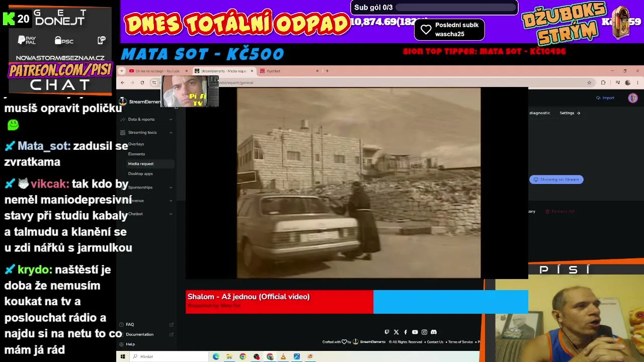Open a new browser tab
This screenshot has height=362, width=644.
click(x=327, y=71)
